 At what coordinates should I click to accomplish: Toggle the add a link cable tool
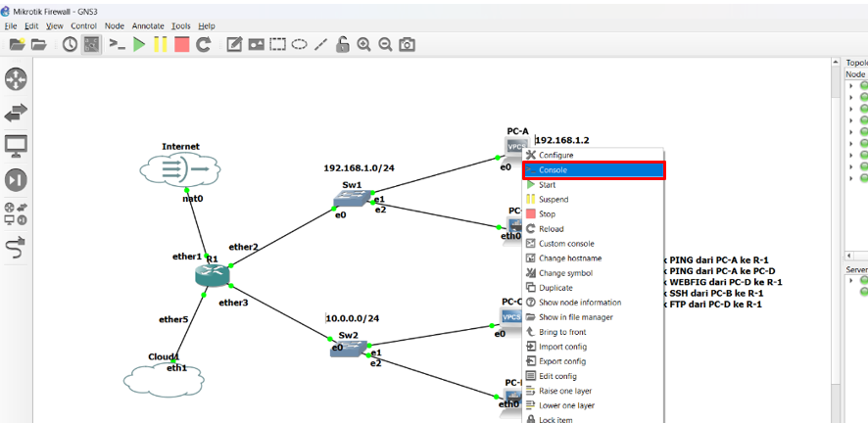point(17,249)
